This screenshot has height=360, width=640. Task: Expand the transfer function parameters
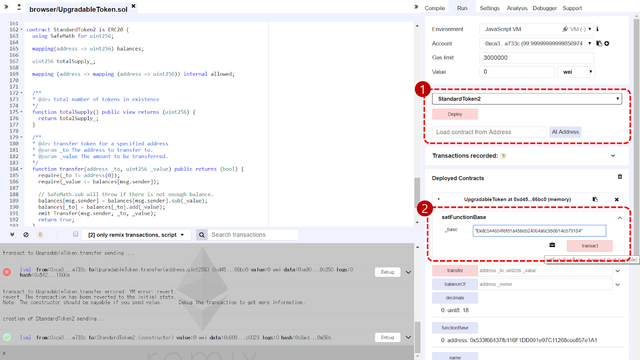coord(618,271)
